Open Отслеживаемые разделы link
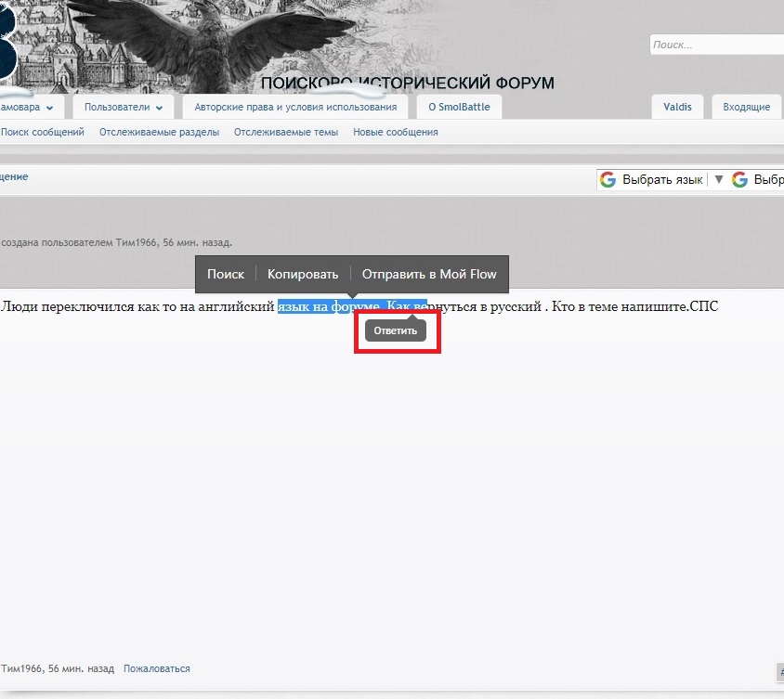 [159, 132]
